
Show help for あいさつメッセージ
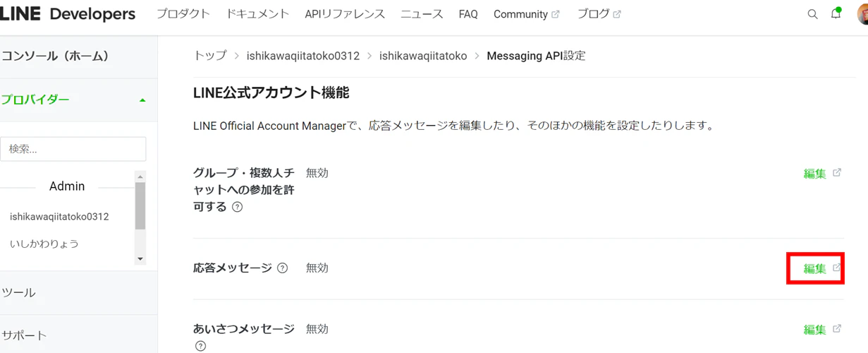[x=200, y=346]
